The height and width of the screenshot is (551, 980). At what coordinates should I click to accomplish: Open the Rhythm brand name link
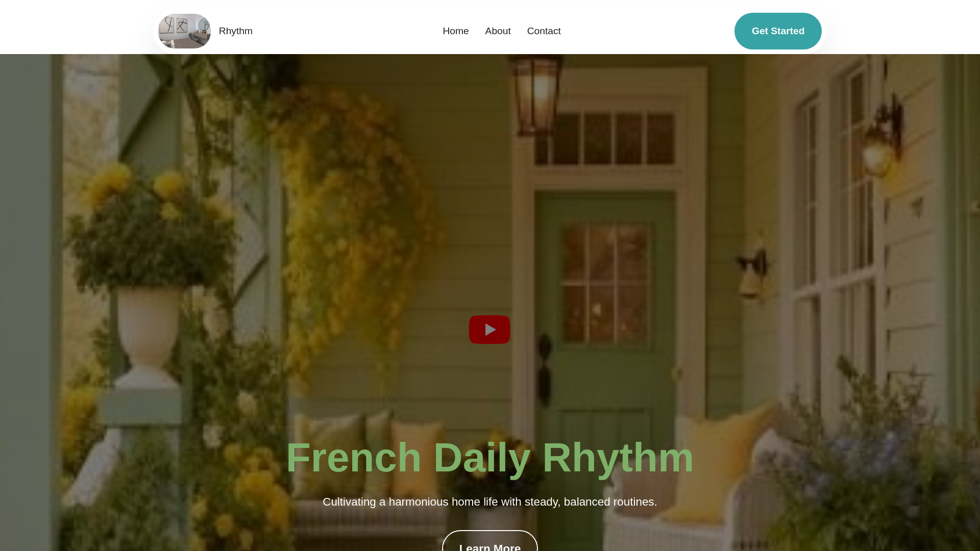235,31
